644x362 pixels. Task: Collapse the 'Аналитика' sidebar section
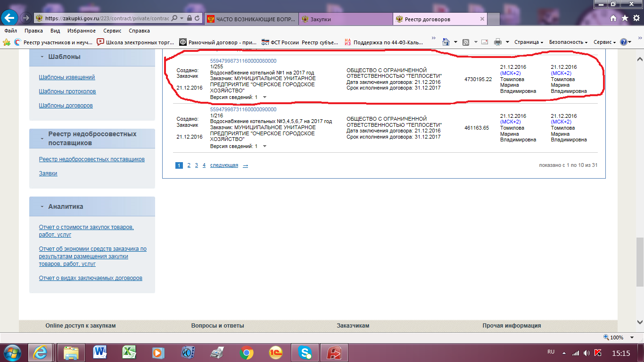41,207
